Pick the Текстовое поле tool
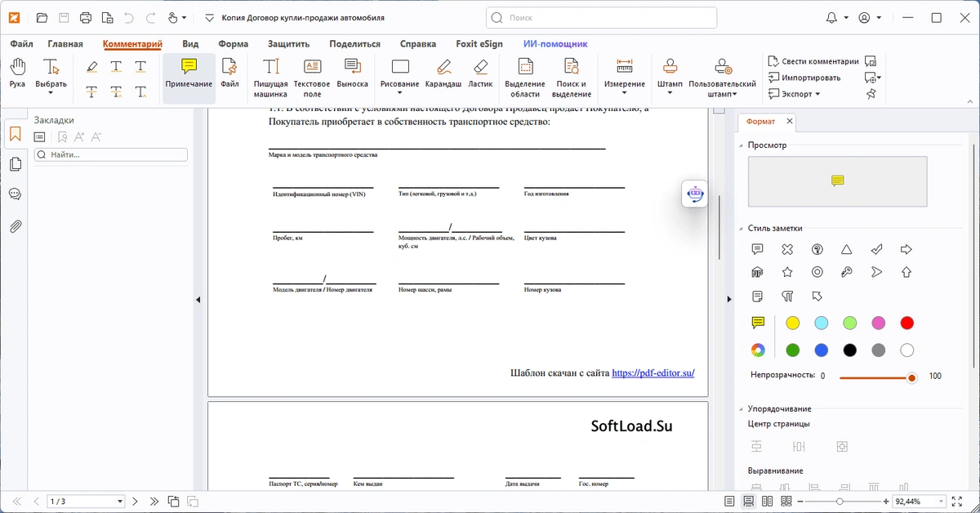Image resolution: width=980 pixels, height=513 pixels. click(x=312, y=78)
